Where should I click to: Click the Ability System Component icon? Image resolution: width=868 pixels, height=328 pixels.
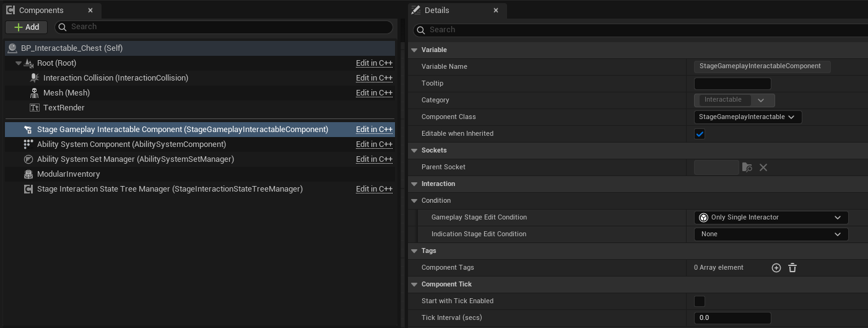tap(28, 144)
